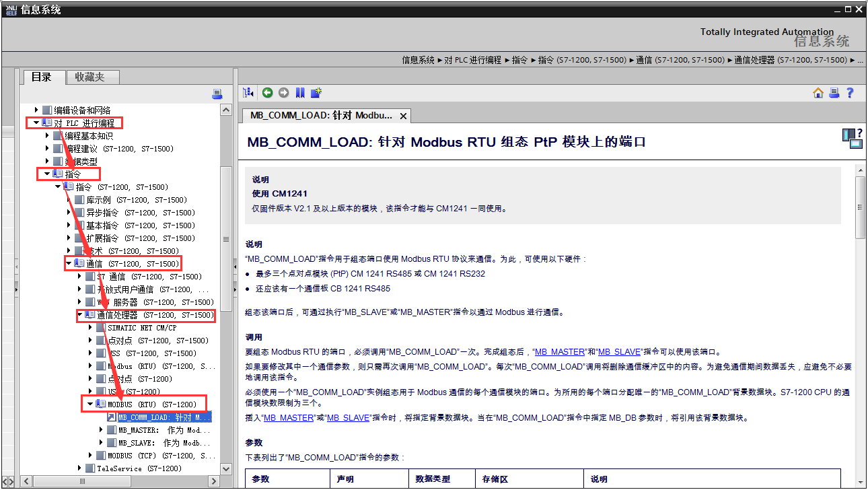Expand the 编程基本知识 node
This screenshot has width=868, height=490.
[47, 135]
